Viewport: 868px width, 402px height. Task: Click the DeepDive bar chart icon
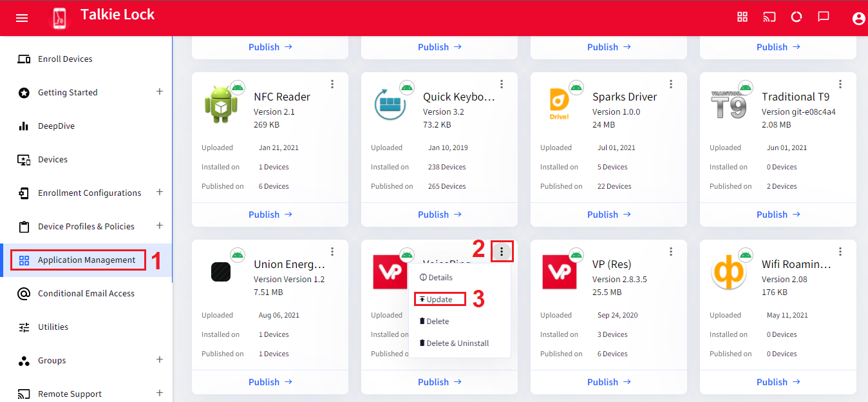coord(24,126)
